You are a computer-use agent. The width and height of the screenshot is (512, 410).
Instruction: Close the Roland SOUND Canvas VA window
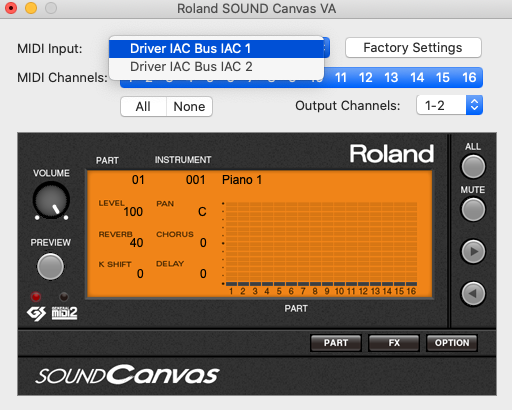11,8
